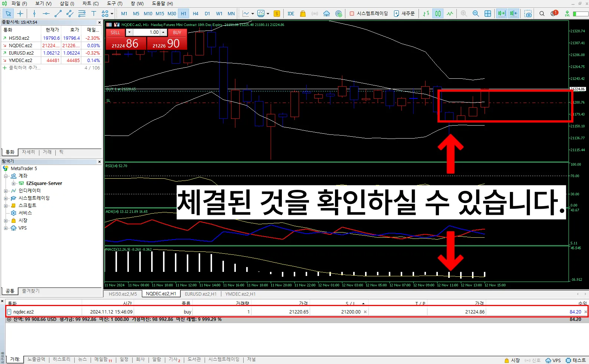Take a chart screenshot

tap(528, 13)
